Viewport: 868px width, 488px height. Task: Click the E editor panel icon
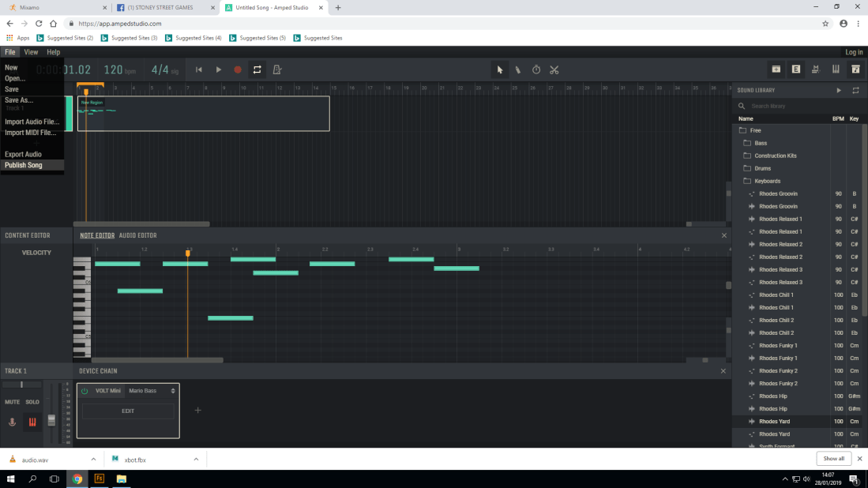click(x=796, y=69)
